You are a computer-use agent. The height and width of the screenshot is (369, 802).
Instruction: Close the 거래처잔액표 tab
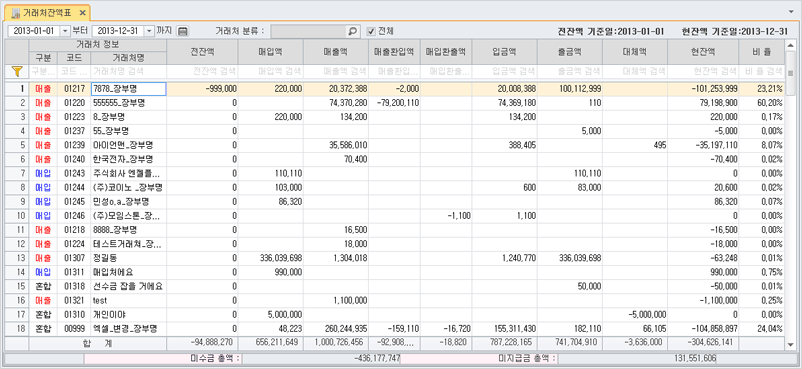click(x=82, y=12)
